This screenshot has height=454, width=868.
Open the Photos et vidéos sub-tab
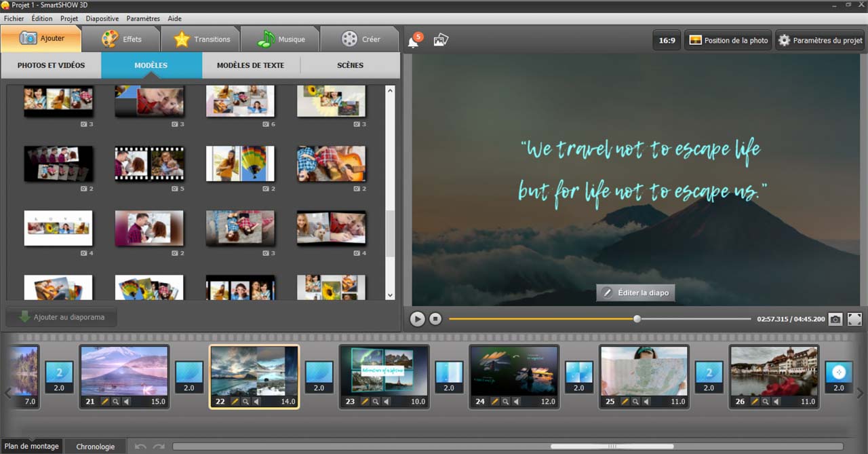[51, 65]
